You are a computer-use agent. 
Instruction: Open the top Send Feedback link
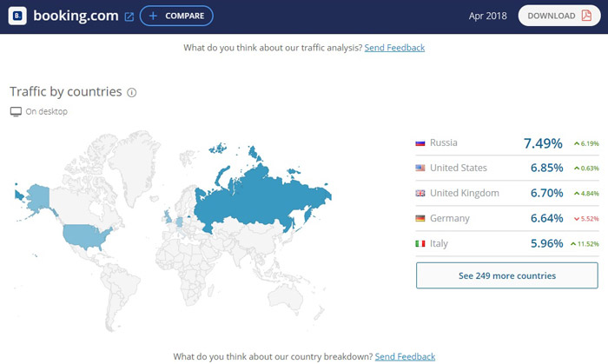(394, 48)
